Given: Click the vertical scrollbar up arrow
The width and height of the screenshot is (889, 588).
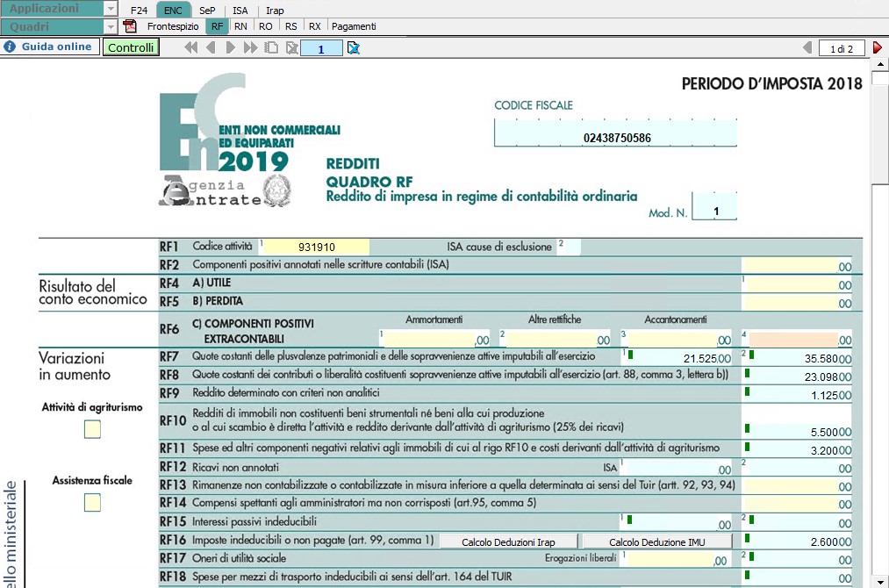Looking at the screenshot, I should click(x=880, y=65).
